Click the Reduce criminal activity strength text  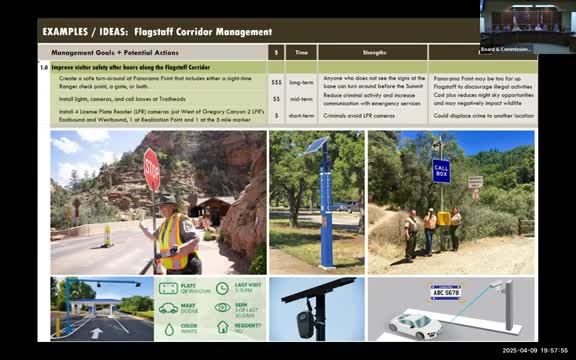click(371, 99)
